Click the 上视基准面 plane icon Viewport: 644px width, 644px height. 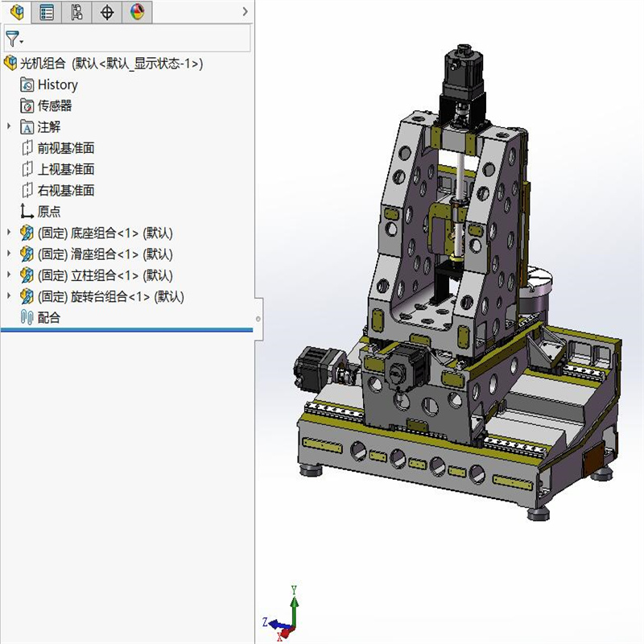(27, 169)
